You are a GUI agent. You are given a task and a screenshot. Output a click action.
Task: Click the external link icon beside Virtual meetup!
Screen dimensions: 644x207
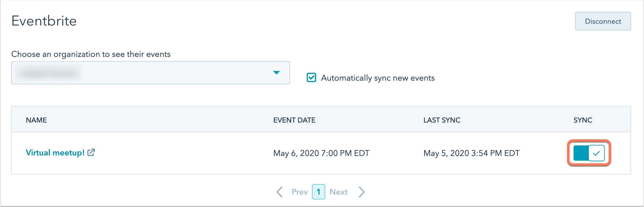click(91, 152)
